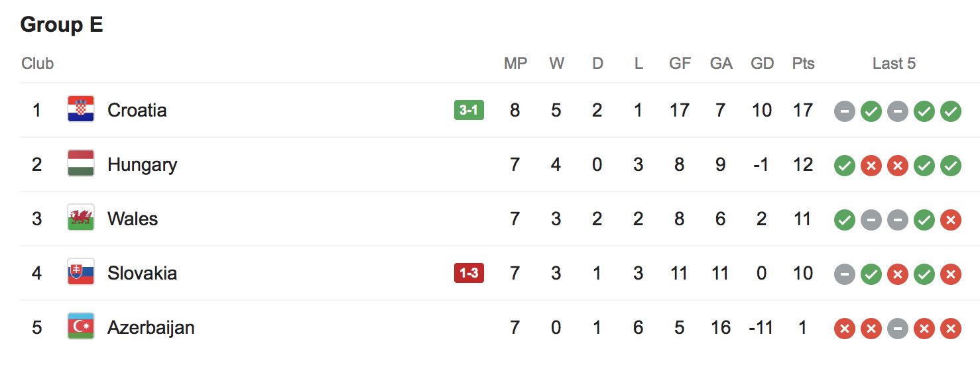Click the Croatia flag icon
Screen dimensions: 980x369
coord(81,109)
